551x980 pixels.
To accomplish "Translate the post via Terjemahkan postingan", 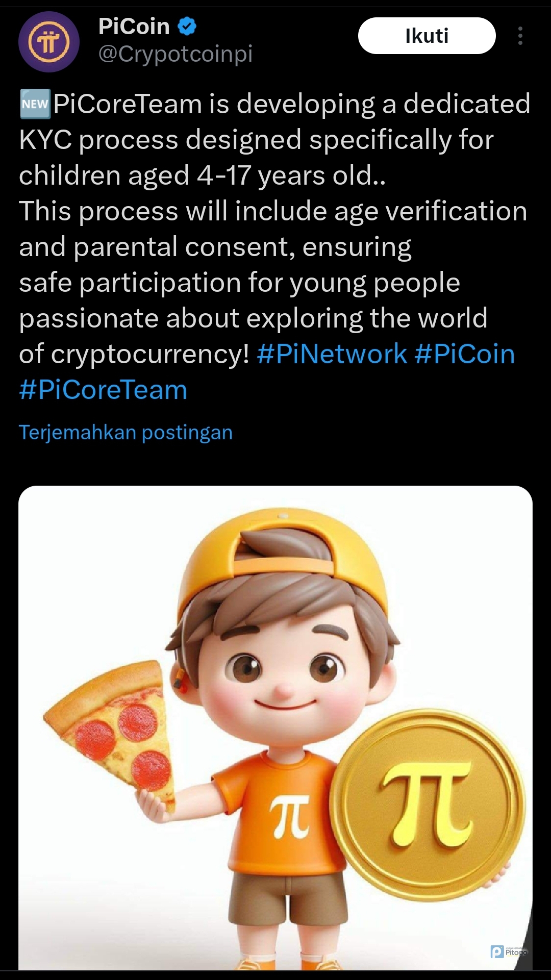I will [x=126, y=432].
